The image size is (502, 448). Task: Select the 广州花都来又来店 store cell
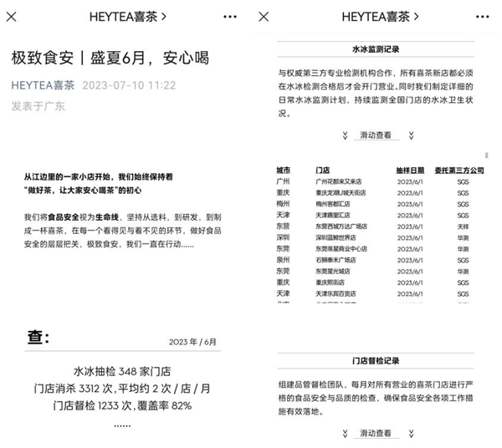(x=339, y=181)
